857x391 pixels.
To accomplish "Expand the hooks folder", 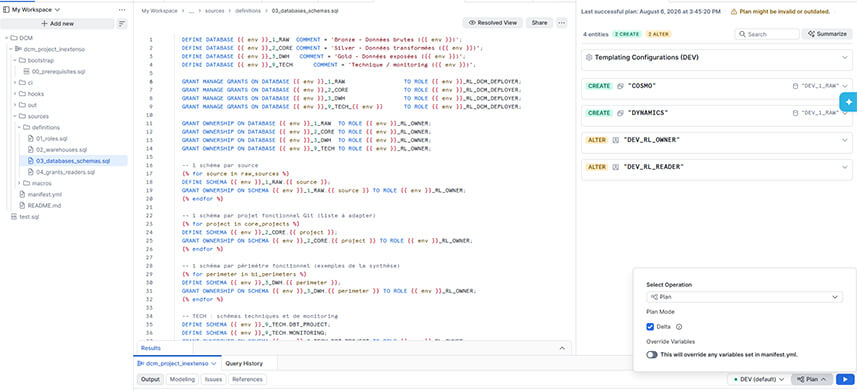I will point(15,94).
